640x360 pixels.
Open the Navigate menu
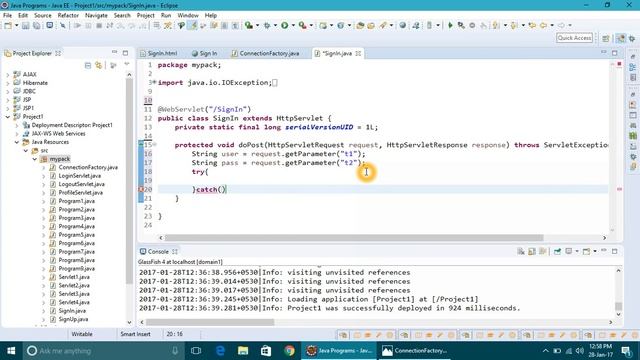96,16
